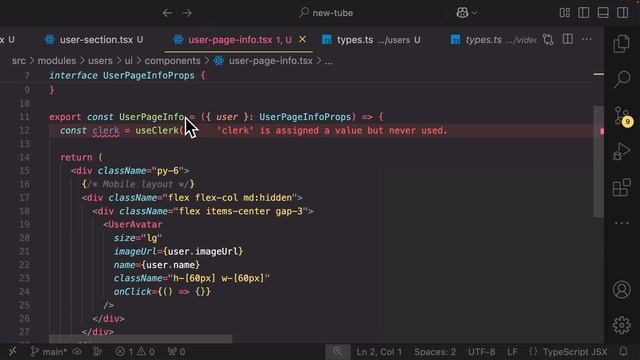Viewport: 640px width, 360px height.
Task: Open the source control graph status icon
Action: click(x=97, y=351)
